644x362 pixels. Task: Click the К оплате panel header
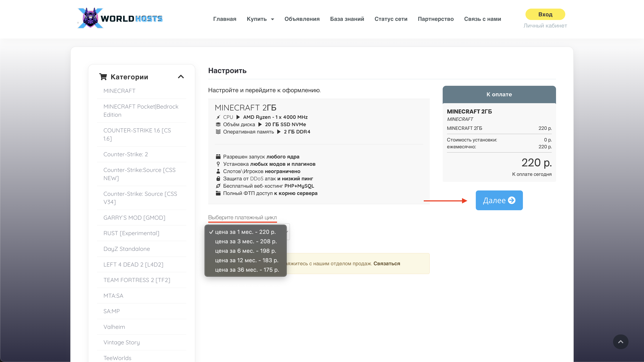[x=499, y=94]
